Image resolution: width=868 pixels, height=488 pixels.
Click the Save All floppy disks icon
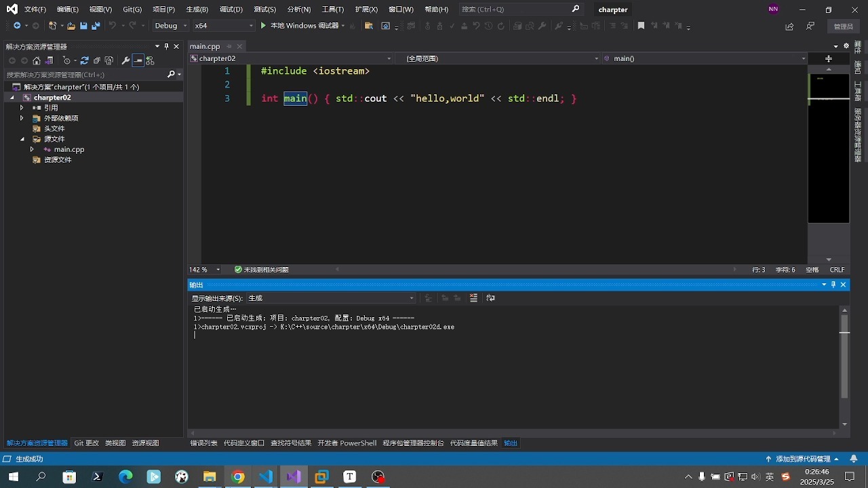click(96, 26)
